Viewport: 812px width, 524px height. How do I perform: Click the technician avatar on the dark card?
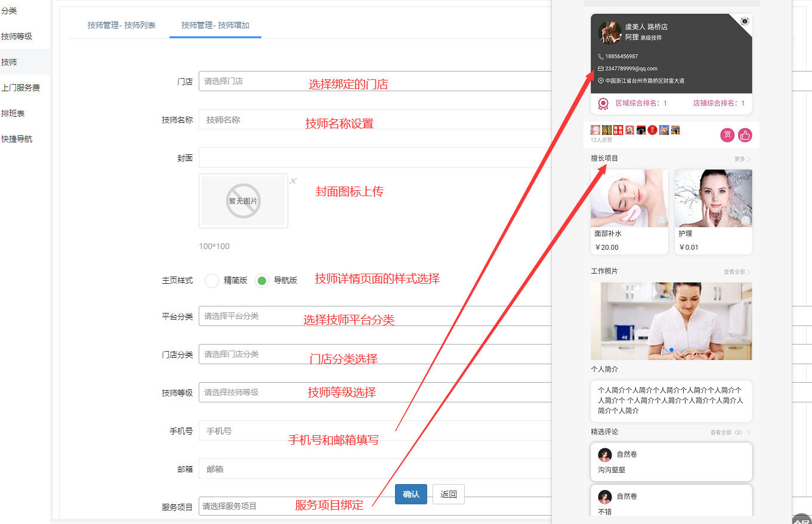tap(610, 33)
